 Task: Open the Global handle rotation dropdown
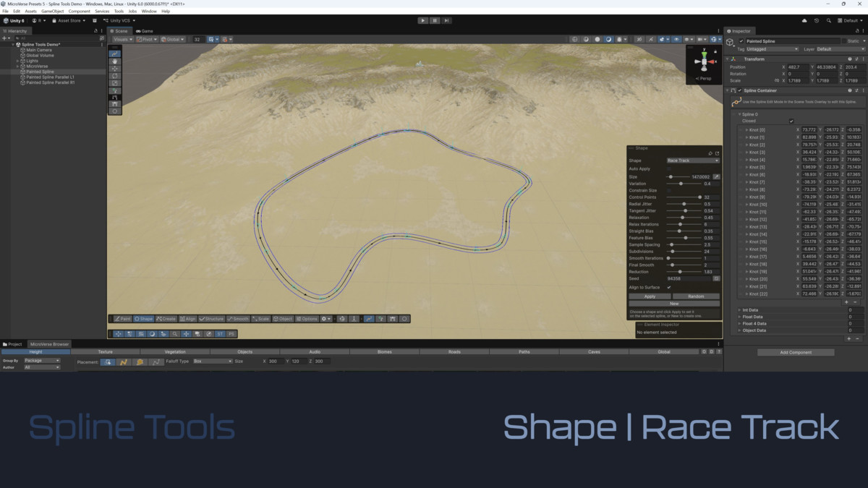[x=173, y=40]
